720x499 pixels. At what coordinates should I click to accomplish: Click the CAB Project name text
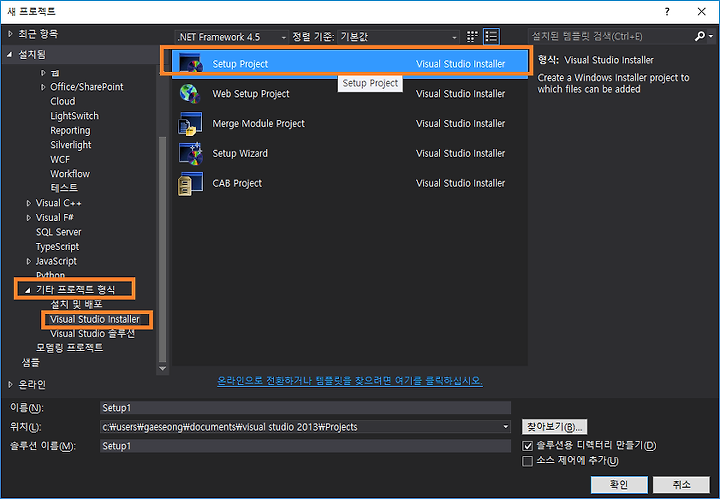(x=237, y=183)
